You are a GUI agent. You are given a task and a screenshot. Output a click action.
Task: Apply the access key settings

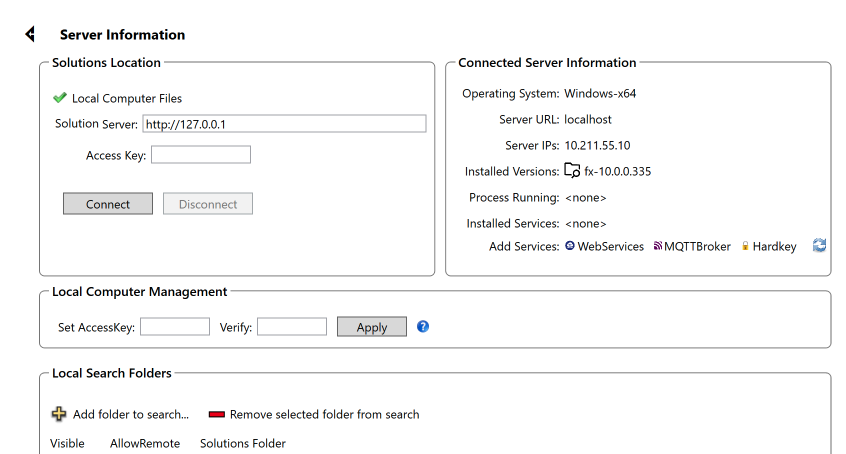(372, 327)
